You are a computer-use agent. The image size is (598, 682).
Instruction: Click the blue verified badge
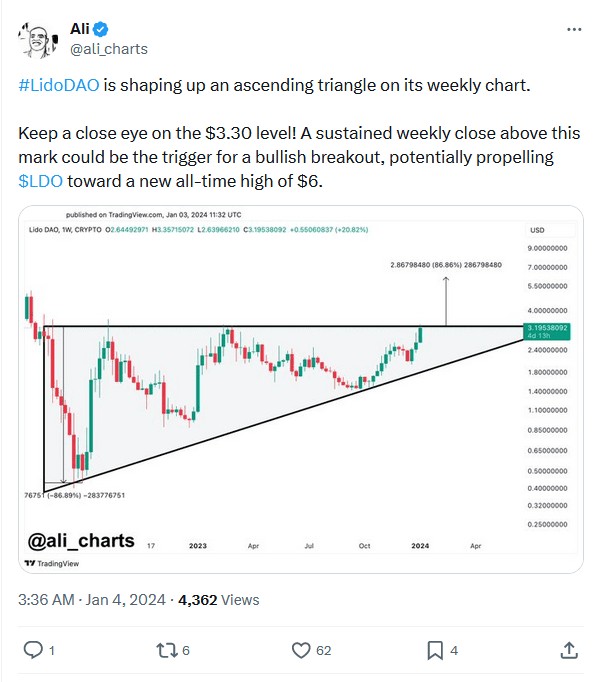pyautogui.click(x=101, y=29)
